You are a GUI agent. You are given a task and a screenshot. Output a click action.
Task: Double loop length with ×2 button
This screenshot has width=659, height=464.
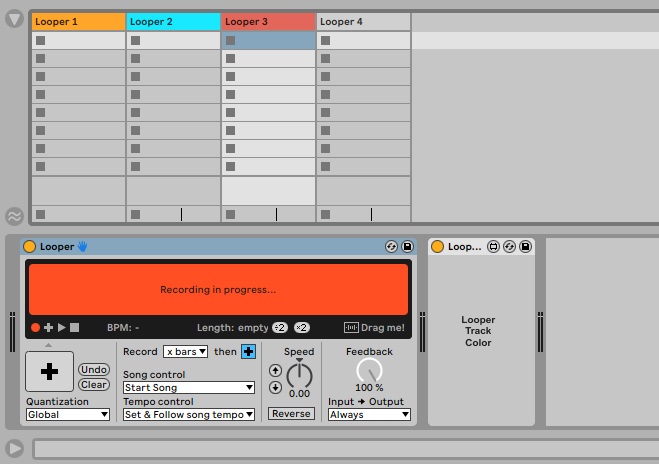(x=302, y=327)
